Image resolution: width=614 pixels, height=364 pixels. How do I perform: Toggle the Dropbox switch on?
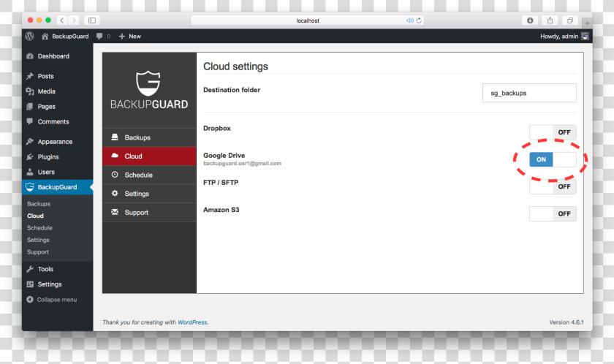(x=553, y=132)
